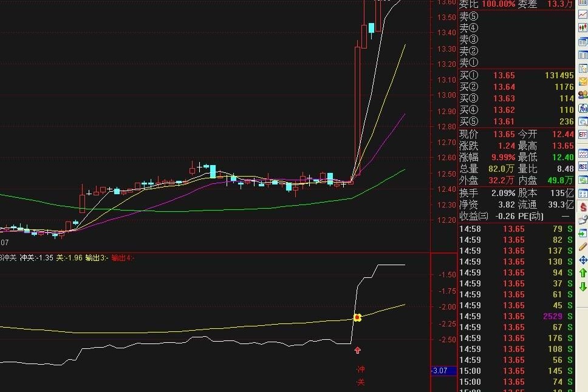Open the f(x) formula manager icon

coord(583,108)
